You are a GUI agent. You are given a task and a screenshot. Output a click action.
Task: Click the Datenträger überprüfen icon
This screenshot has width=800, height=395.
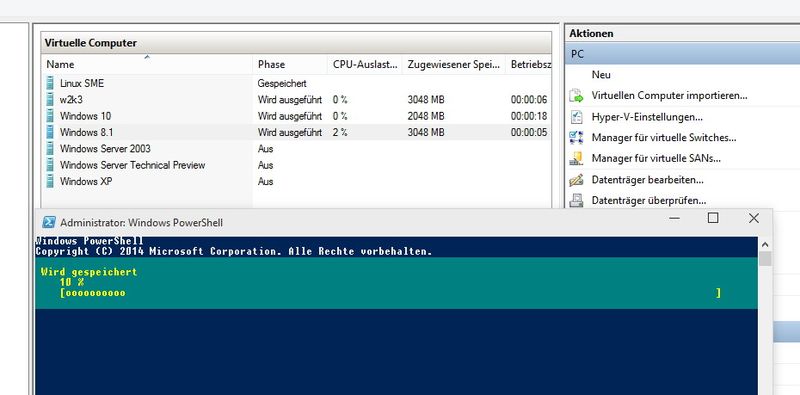(x=576, y=201)
